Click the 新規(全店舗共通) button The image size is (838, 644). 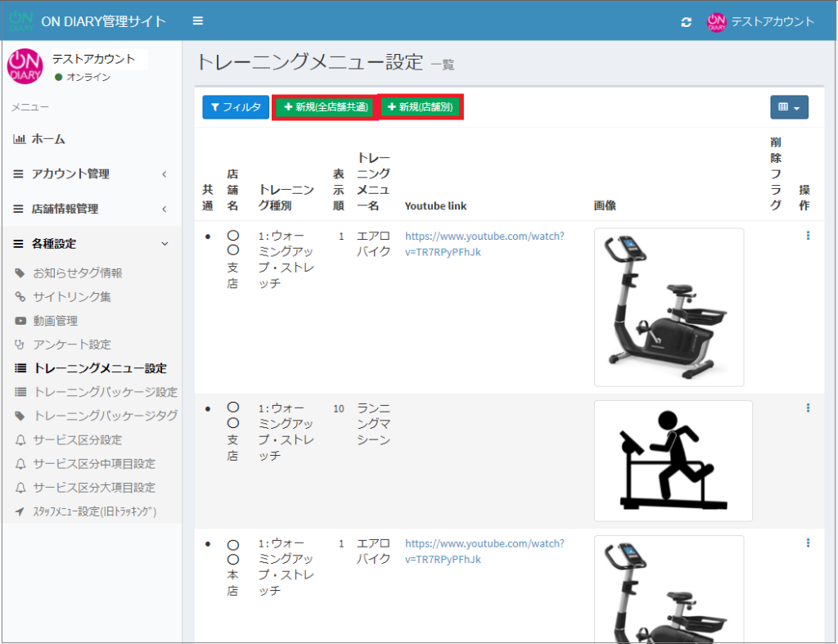325,107
